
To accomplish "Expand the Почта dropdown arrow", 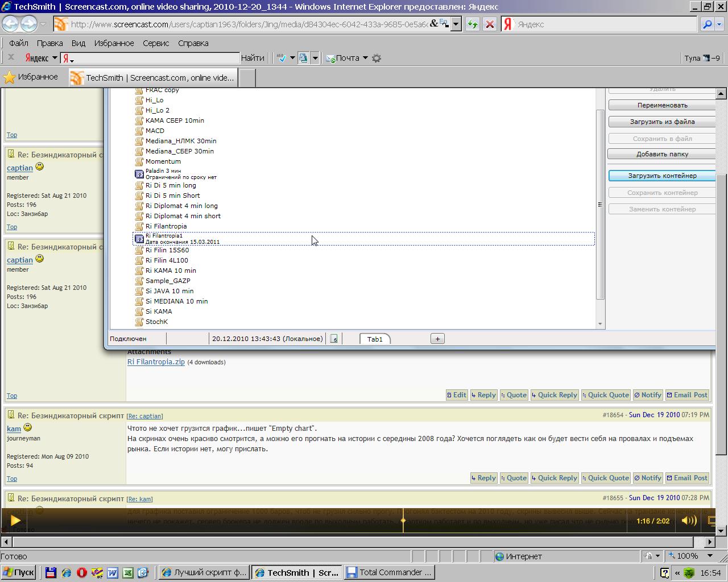I will [x=365, y=58].
